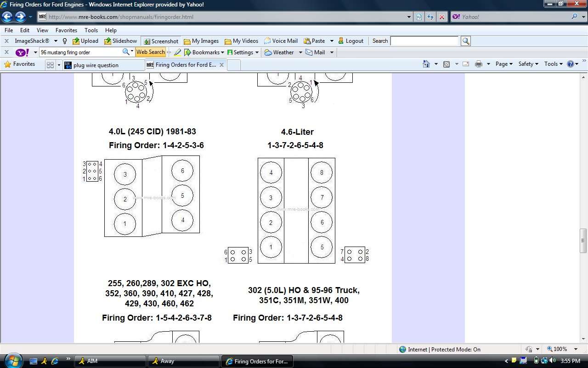Open Voice Mail from ImageShack toolbar
Viewport: 588px width, 368px height.
tap(281, 41)
